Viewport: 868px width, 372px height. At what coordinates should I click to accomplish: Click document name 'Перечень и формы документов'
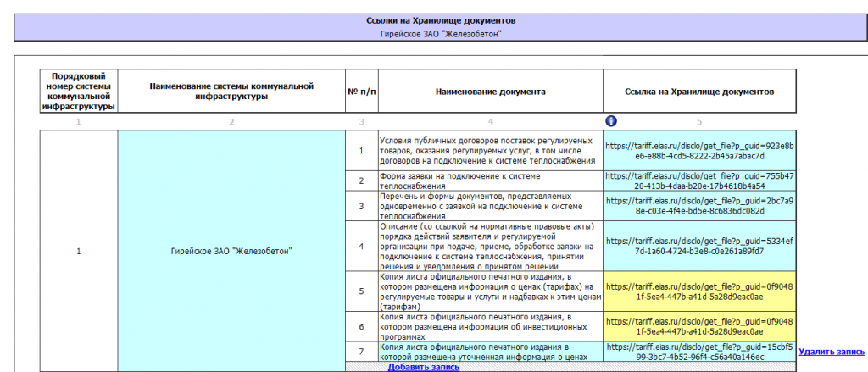tap(491, 206)
